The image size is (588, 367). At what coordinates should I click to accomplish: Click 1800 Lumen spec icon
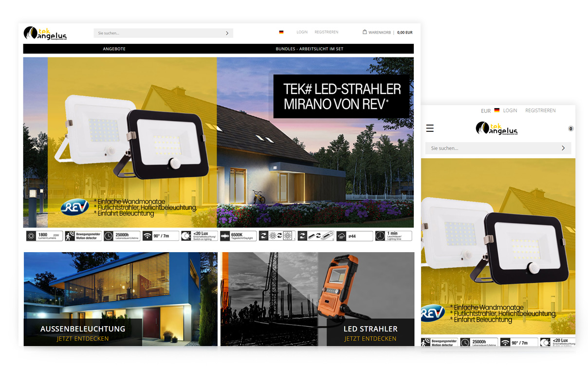(x=44, y=236)
